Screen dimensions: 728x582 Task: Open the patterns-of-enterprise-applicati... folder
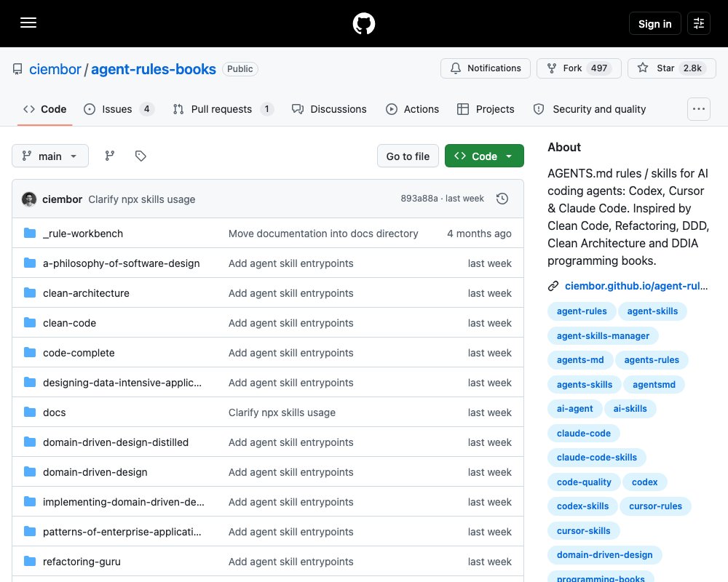122,532
